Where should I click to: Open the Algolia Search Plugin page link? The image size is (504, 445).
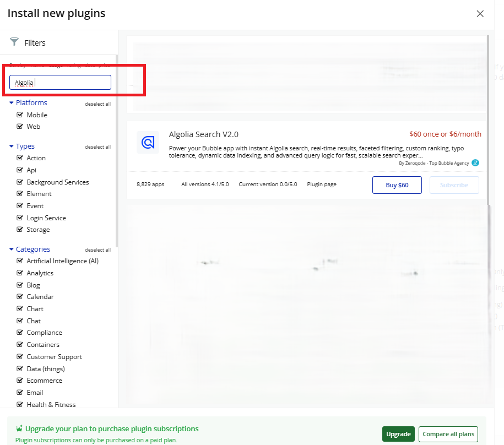(322, 184)
